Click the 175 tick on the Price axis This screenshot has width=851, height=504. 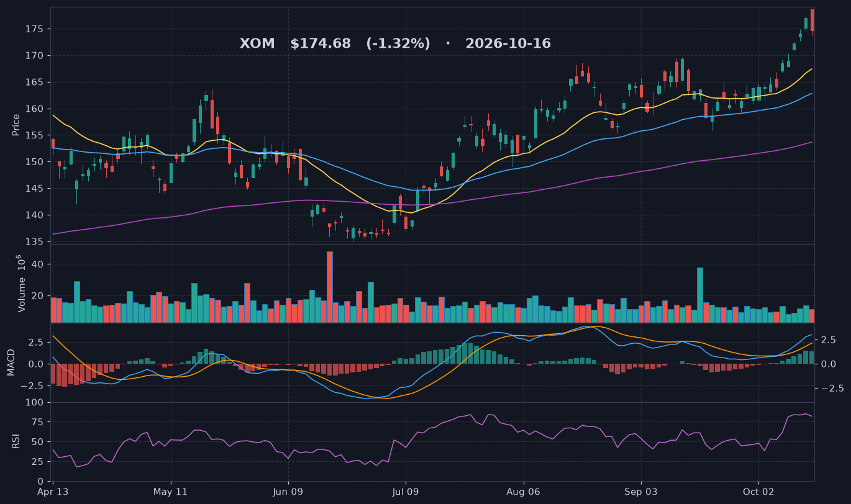click(x=34, y=29)
